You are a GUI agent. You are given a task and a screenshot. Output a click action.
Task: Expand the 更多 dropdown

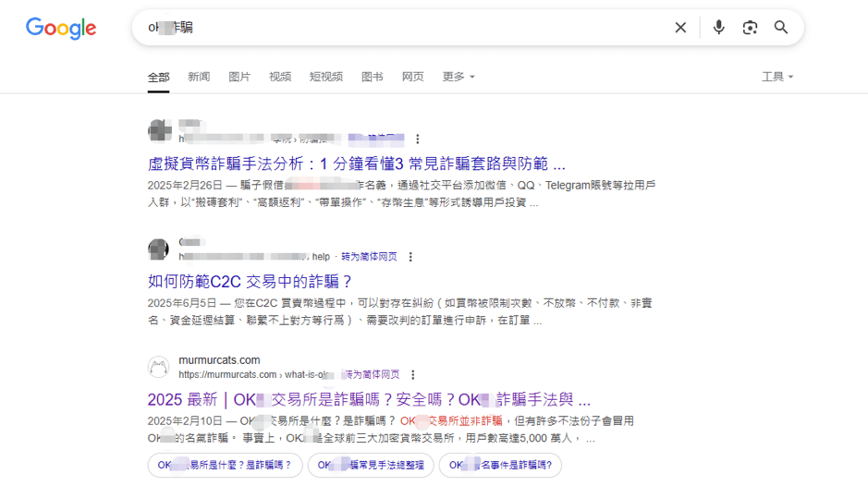coord(458,77)
